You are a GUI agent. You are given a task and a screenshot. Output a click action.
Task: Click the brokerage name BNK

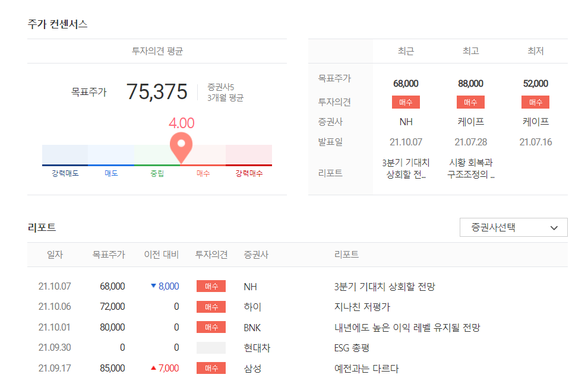point(252,328)
